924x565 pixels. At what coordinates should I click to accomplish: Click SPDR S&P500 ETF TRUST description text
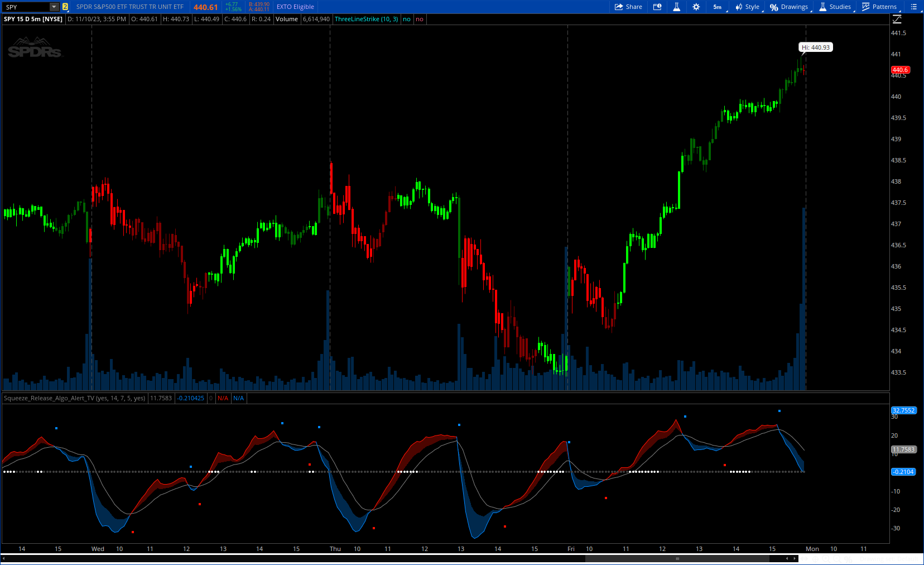[x=130, y=7]
